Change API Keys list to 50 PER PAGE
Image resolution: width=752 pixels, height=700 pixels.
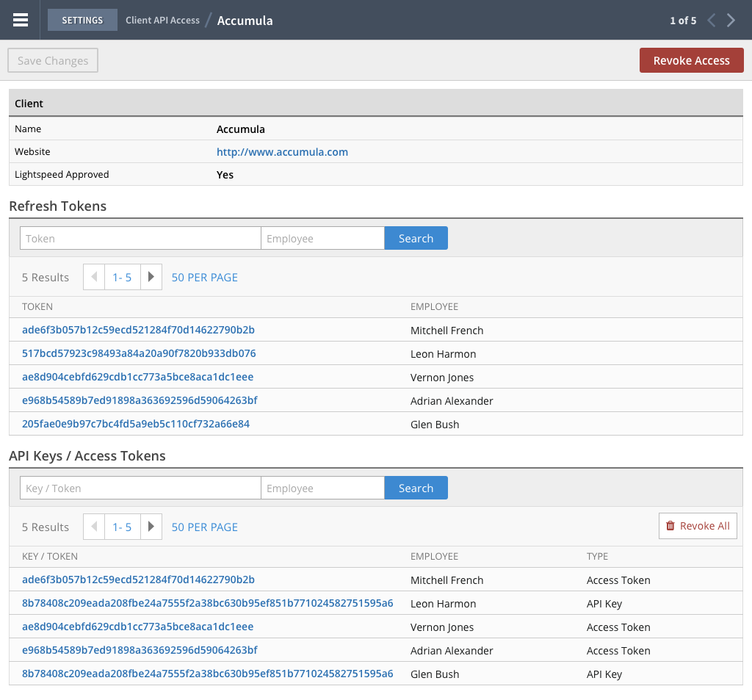point(204,527)
